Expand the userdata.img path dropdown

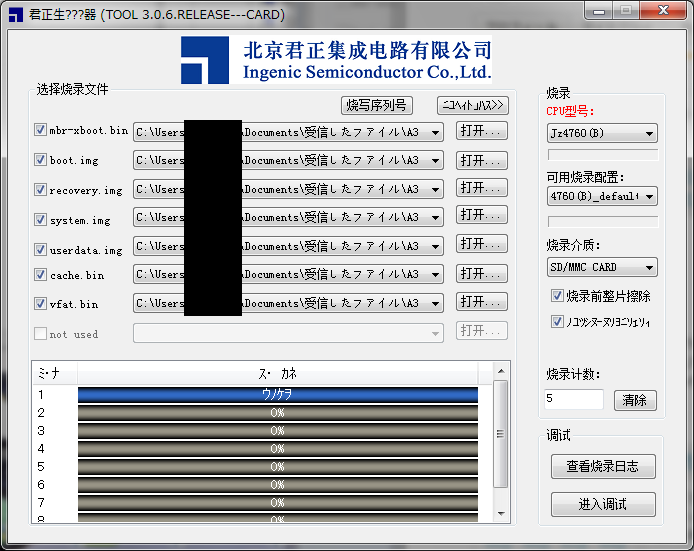coord(436,246)
